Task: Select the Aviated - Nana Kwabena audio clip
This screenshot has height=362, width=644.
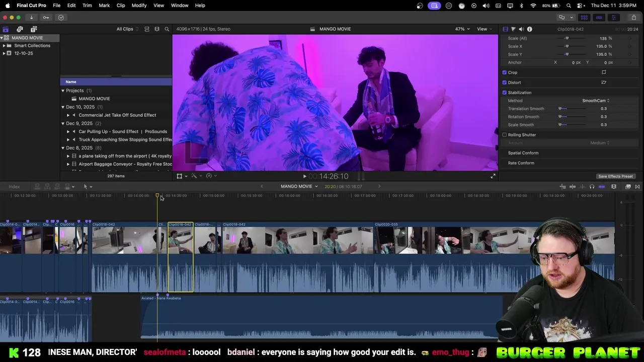Action: tap(322, 318)
